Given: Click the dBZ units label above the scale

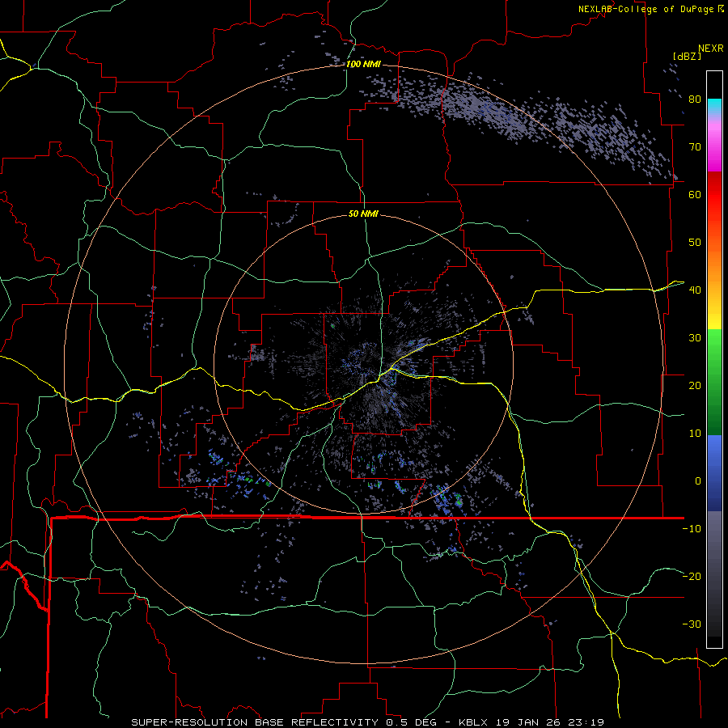Looking at the screenshot, I should click(687, 57).
